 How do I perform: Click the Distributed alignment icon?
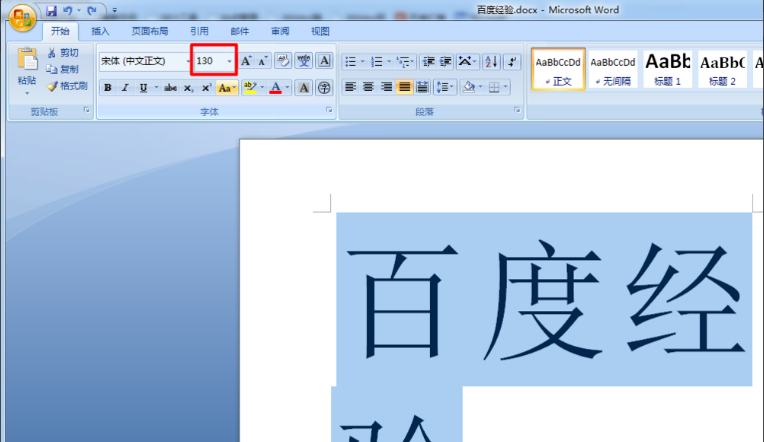(422, 87)
